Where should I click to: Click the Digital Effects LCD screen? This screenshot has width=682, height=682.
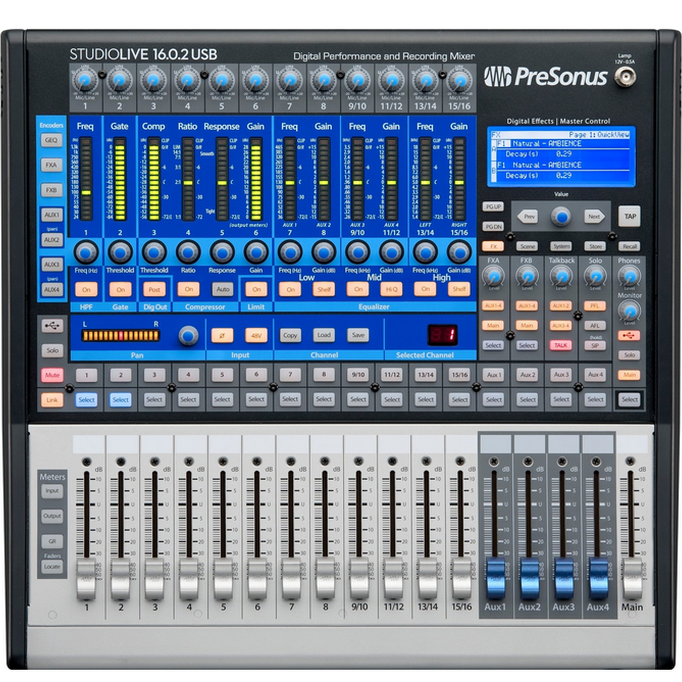pyautogui.click(x=561, y=157)
